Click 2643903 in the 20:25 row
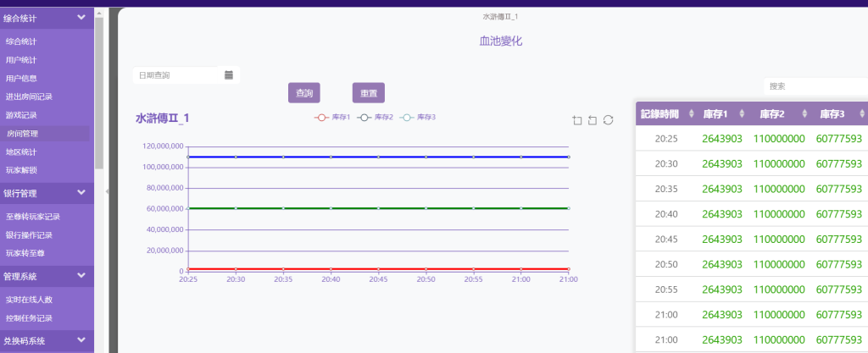The image size is (868, 353). (x=722, y=139)
